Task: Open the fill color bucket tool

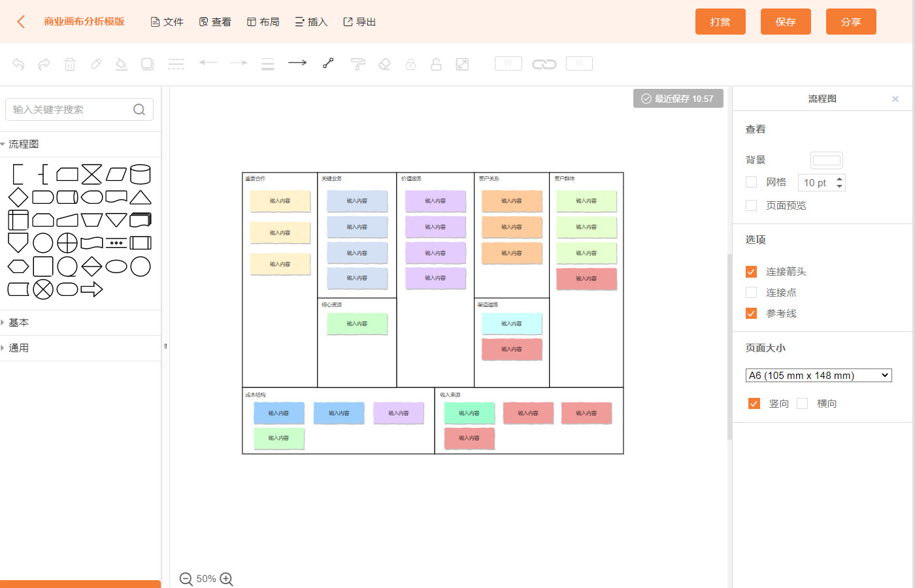Action: [x=121, y=64]
